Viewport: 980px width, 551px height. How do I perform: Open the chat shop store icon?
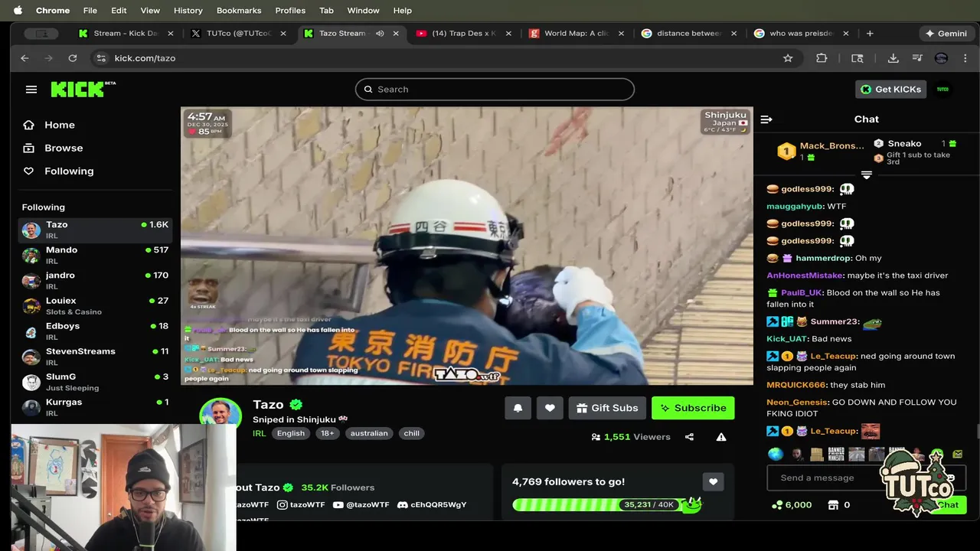(834, 505)
